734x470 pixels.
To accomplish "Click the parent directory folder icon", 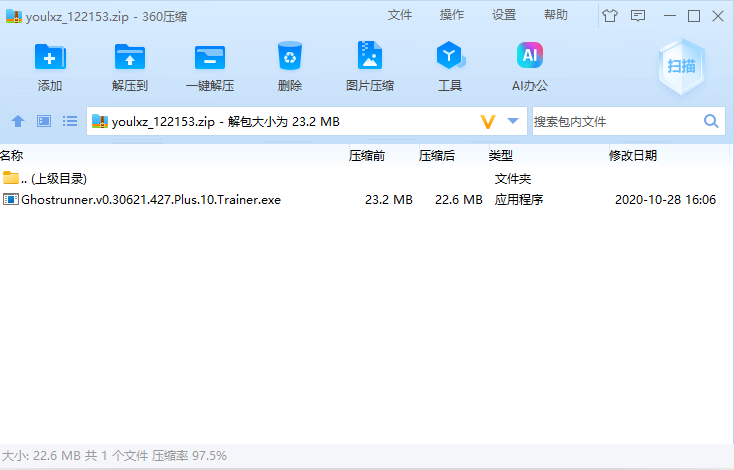I will pyautogui.click(x=10, y=178).
